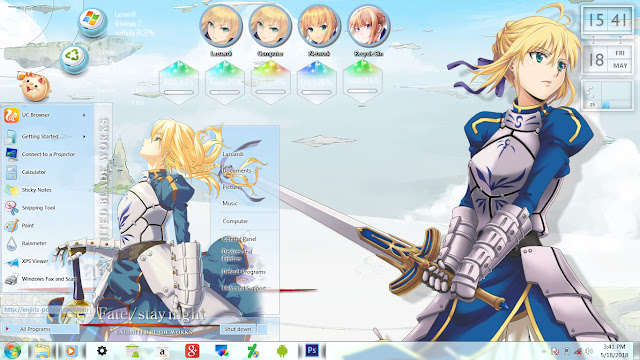The height and width of the screenshot is (360, 640).
Task: Click the XPS Viewer paper plane icon
Action: (x=11, y=262)
